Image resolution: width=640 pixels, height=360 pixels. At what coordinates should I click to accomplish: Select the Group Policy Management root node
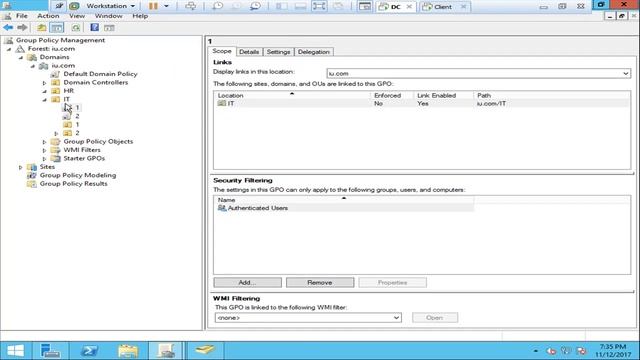(x=60, y=40)
